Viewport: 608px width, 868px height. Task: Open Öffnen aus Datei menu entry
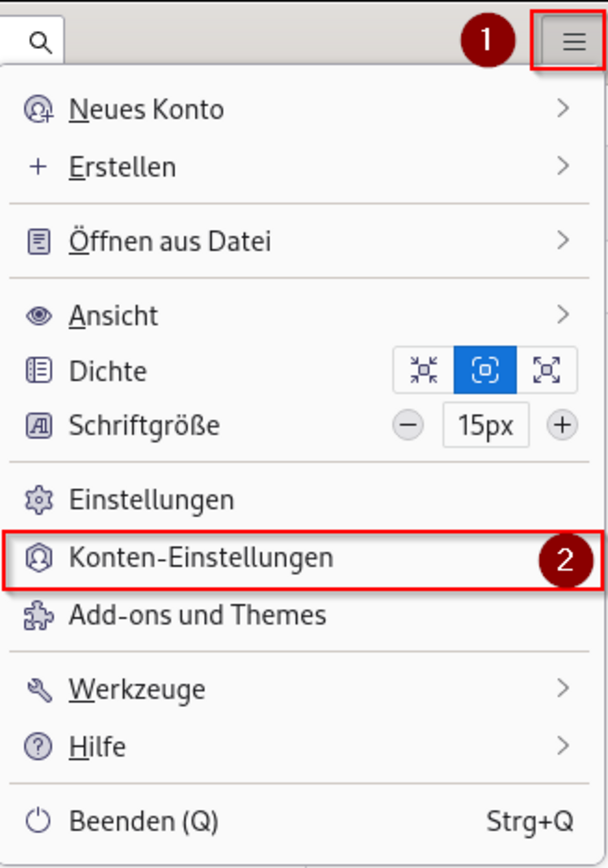[x=170, y=241]
